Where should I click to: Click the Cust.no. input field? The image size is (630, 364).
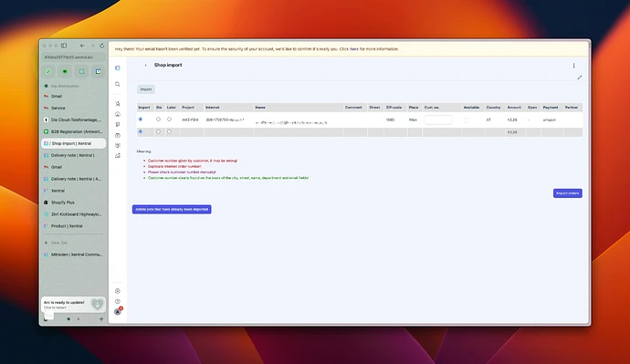(438, 120)
